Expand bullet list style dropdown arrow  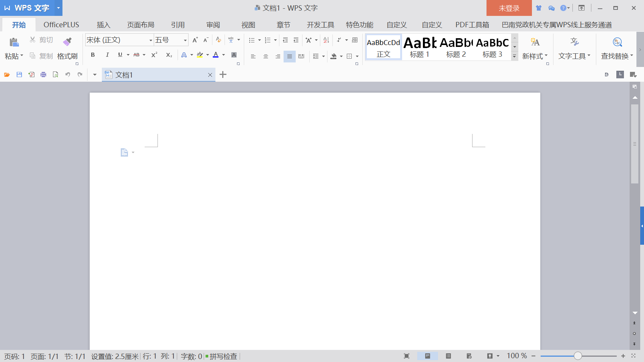[x=259, y=40]
